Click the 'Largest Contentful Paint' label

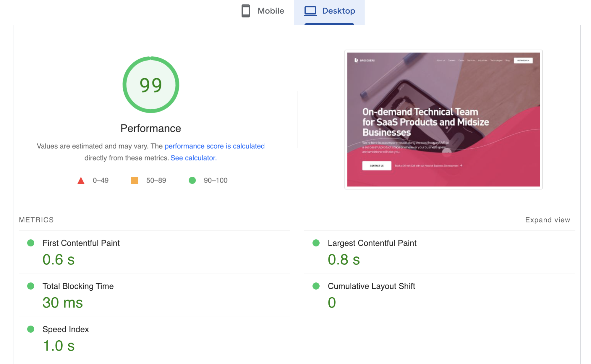pyautogui.click(x=372, y=243)
